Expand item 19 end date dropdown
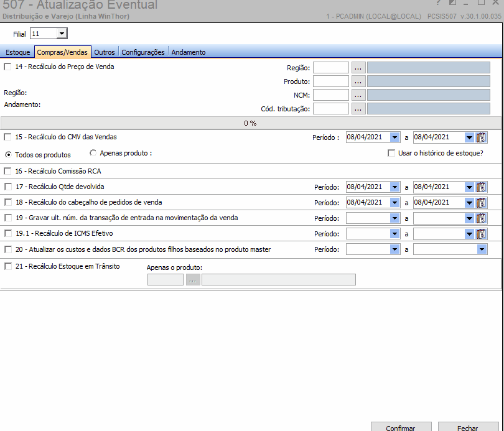 point(469,218)
